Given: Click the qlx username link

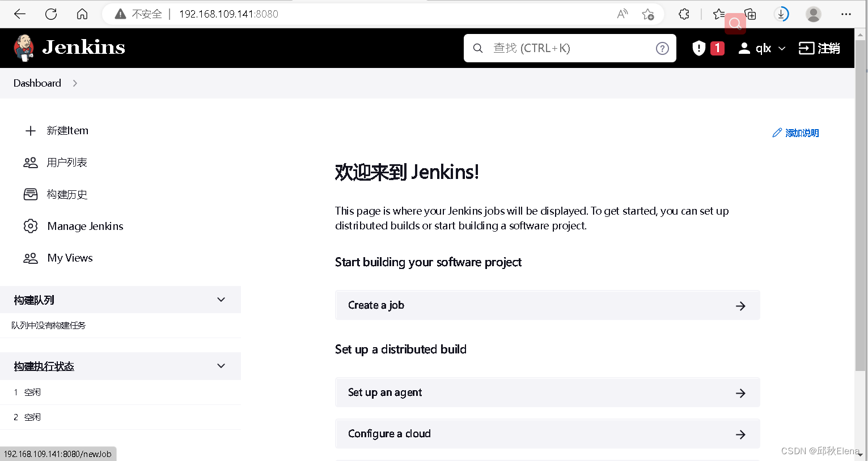Looking at the screenshot, I should (763, 49).
